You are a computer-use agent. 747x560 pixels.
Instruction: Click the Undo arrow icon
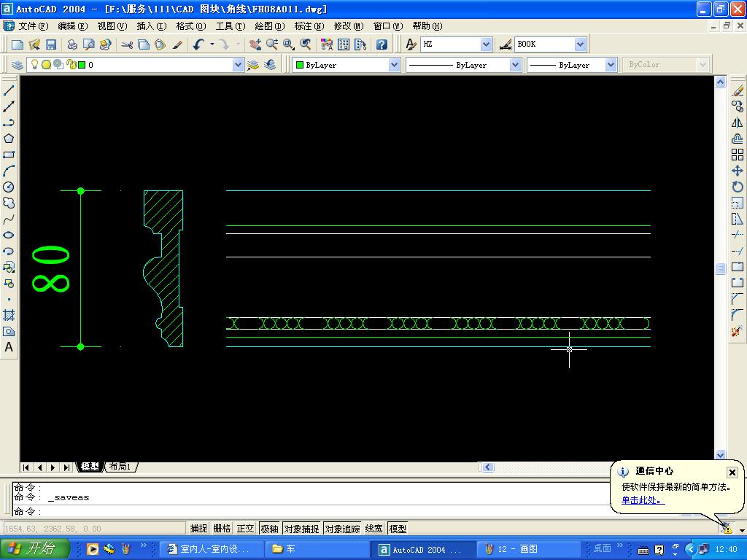tap(198, 44)
